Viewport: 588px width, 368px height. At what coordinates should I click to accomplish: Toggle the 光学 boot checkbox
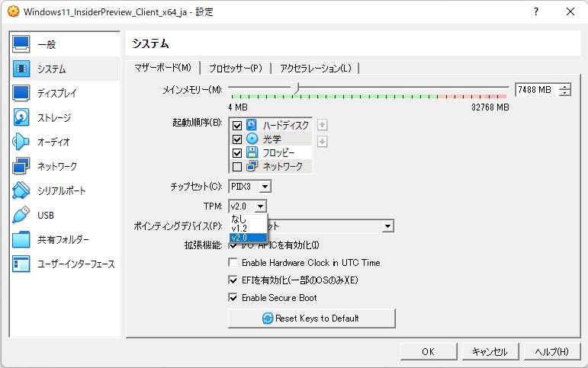coord(237,139)
